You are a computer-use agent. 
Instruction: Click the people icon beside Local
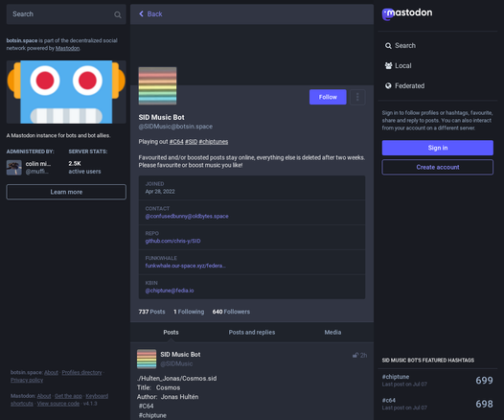click(x=388, y=65)
